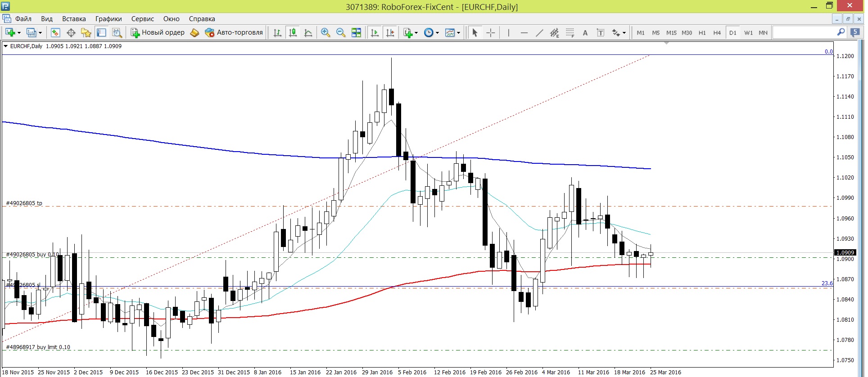Select the Vertical Line drawing tool

coord(508,32)
